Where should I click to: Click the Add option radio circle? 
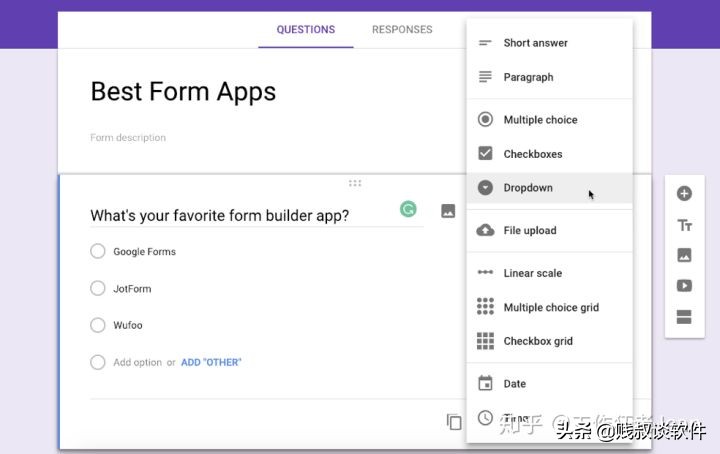(98, 362)
